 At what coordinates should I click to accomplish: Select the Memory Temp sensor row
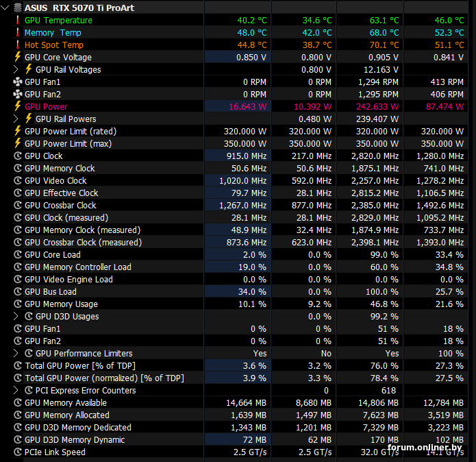(240, 32)
